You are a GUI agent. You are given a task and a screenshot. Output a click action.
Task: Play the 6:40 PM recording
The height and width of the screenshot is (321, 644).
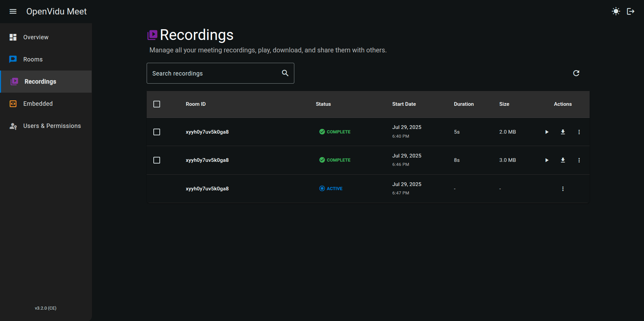547,132
